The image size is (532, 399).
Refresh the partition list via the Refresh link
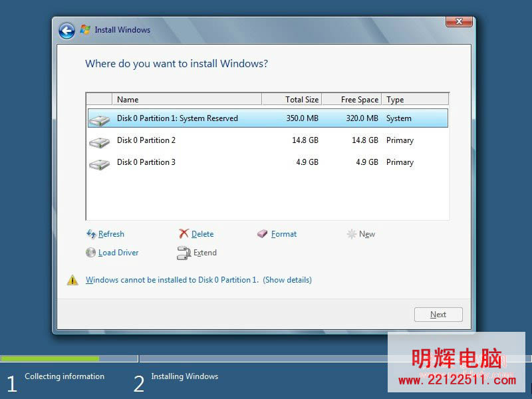111,234
